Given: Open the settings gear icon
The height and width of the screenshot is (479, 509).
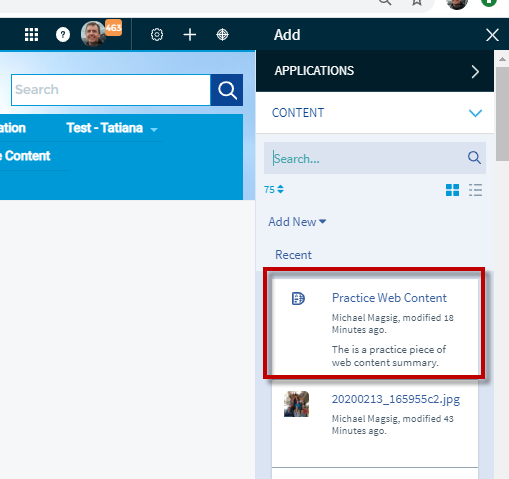Looking at the screenshot, I should click(157, 35).
